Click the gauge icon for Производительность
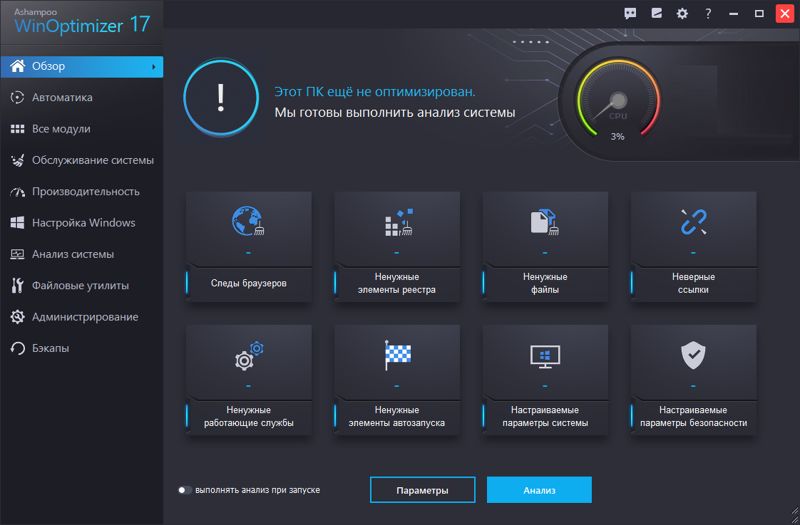800x525 pixels. click(x=17, y=192)
